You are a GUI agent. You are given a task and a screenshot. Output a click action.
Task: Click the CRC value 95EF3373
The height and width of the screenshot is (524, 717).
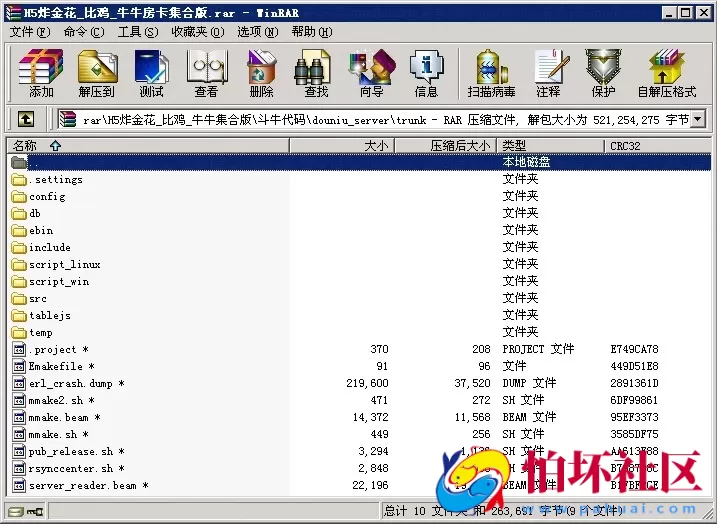pos(634,417)
